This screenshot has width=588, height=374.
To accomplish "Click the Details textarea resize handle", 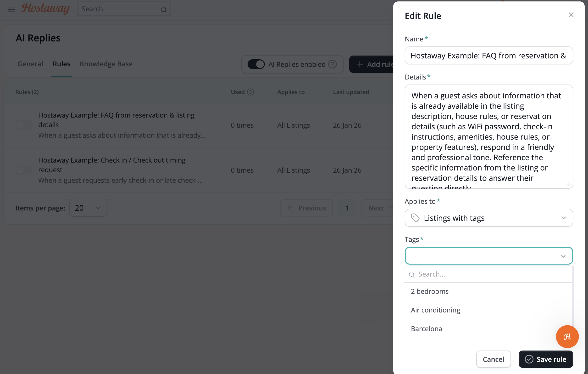I will [568, 184].
